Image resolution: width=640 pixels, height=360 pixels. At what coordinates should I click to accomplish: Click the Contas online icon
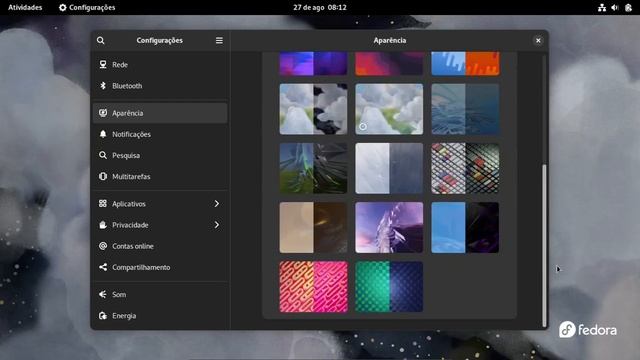pos(103,246)
